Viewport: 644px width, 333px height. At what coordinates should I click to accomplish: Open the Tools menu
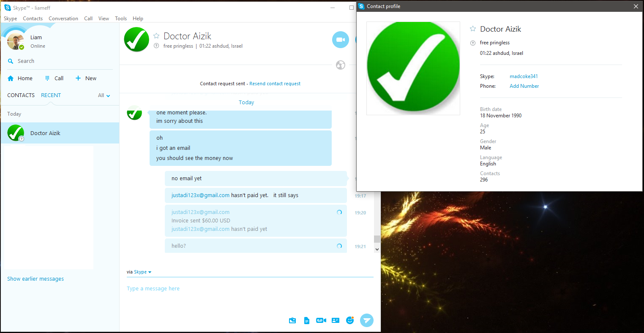121,19
